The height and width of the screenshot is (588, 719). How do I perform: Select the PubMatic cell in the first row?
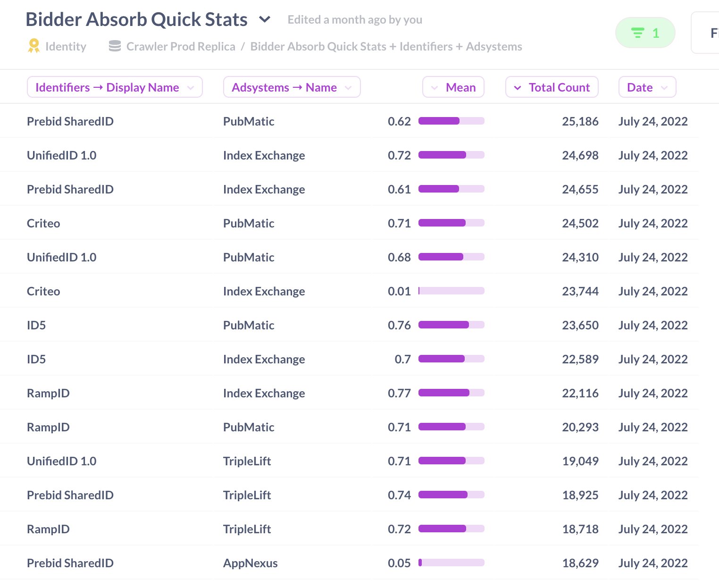coord(249,121)
